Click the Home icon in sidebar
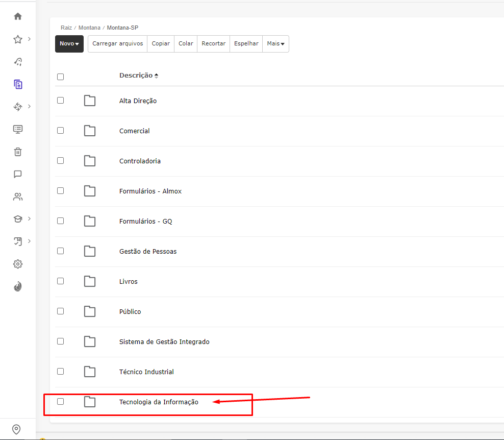Screen dimensions: 504x440 [18, 16]
